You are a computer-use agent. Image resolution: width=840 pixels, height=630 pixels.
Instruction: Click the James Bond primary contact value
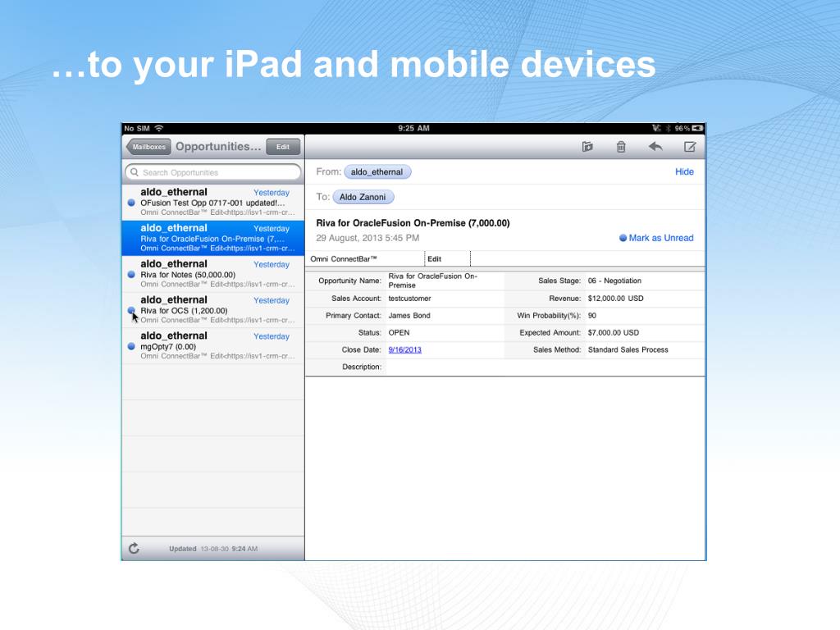click(409, 316)
